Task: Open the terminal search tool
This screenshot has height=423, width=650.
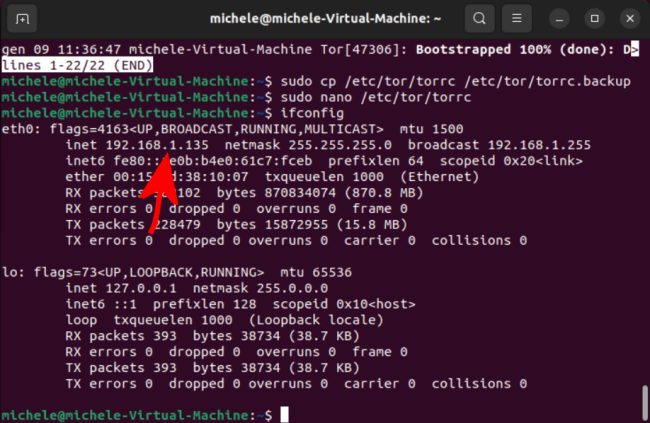Action: [x=479, y=19]
